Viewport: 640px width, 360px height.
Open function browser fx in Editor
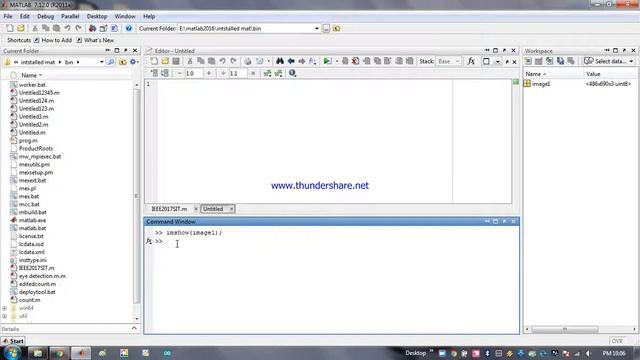coord(471,61)
